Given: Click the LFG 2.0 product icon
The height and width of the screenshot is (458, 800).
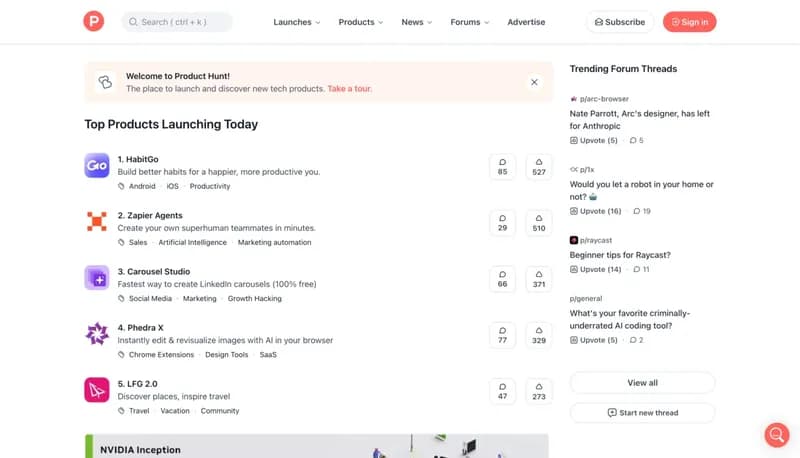Looking at the screenshot, I should pos(96,390).
